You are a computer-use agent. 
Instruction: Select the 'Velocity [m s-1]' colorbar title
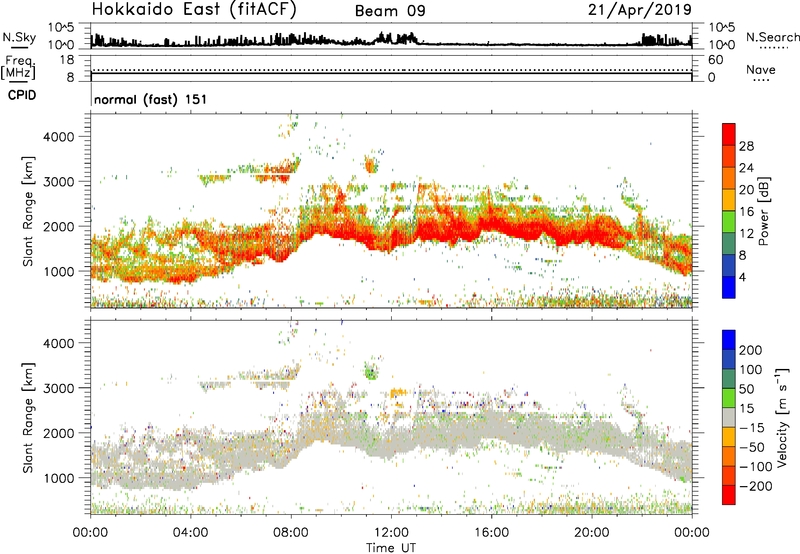(782, 417)
